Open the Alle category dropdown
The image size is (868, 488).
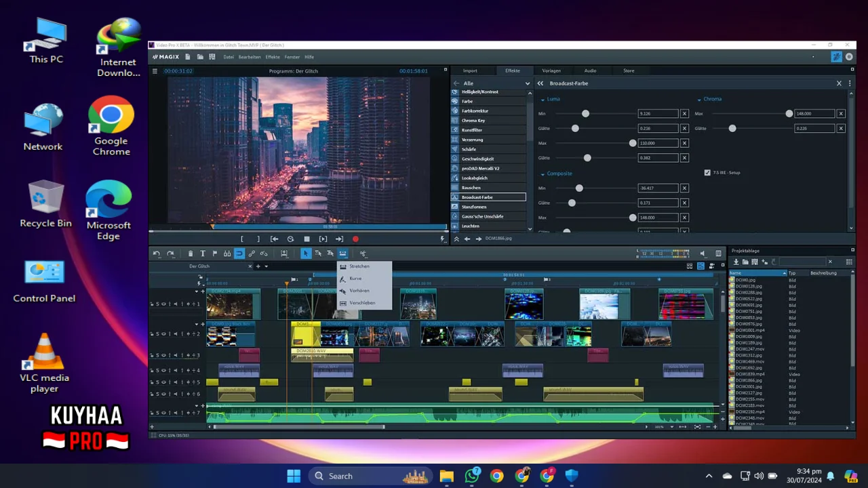click(x=528, y=83)
